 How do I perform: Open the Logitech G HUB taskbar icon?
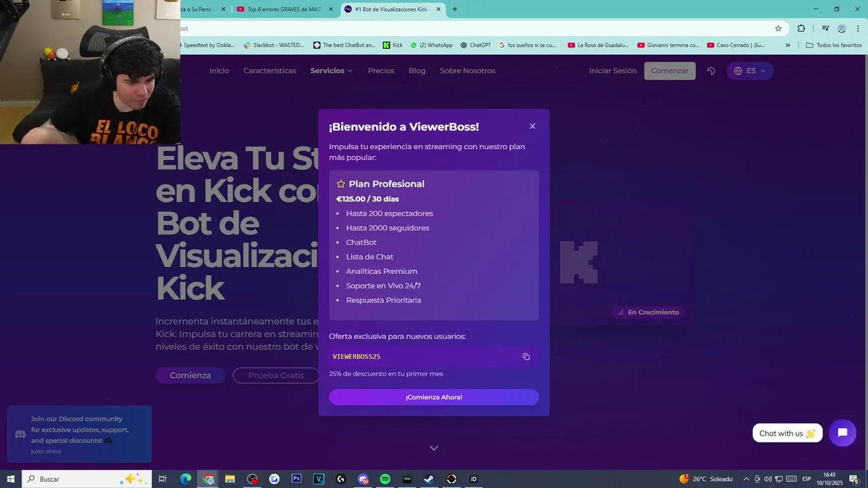point(340,479)
